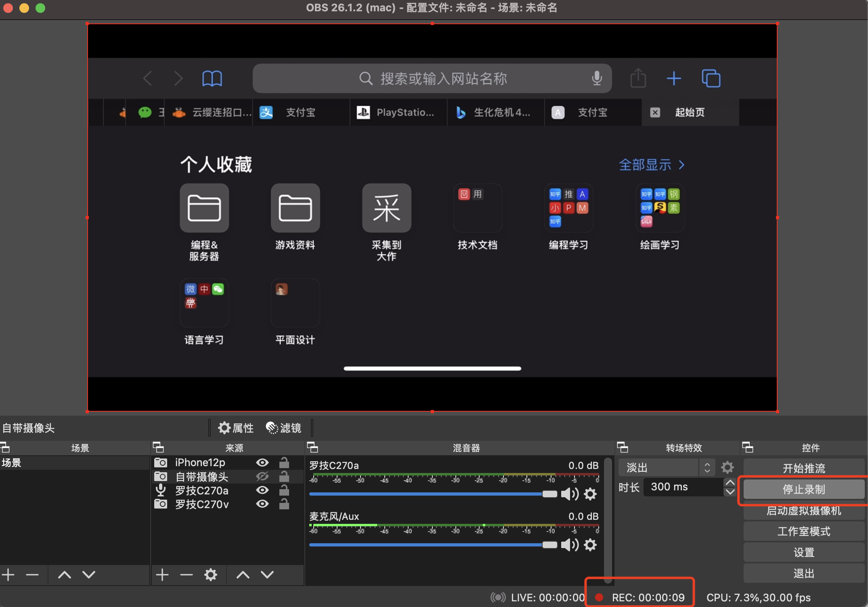Open 属性 properties for selected source
868x607 pixels.
pos(236,428)
